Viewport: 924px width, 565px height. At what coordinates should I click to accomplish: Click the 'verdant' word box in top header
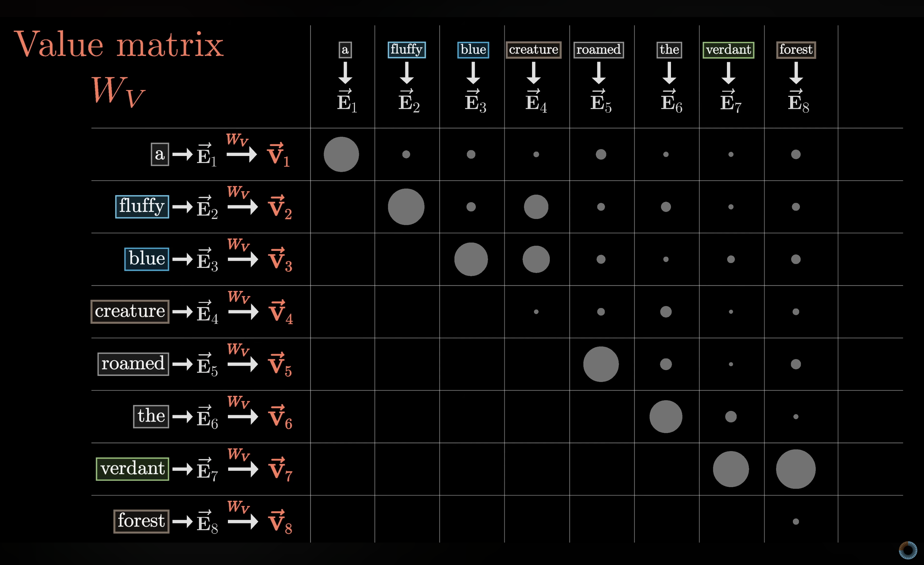click(x=728, y=50)
